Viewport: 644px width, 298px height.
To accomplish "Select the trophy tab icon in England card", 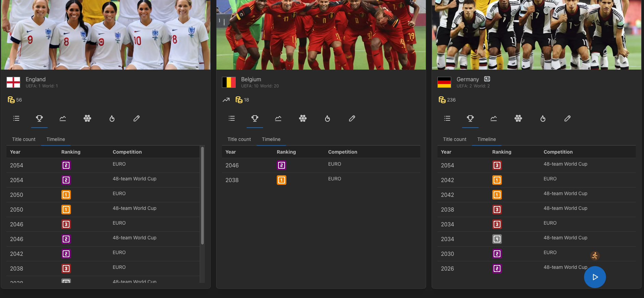I will (39, 118).
